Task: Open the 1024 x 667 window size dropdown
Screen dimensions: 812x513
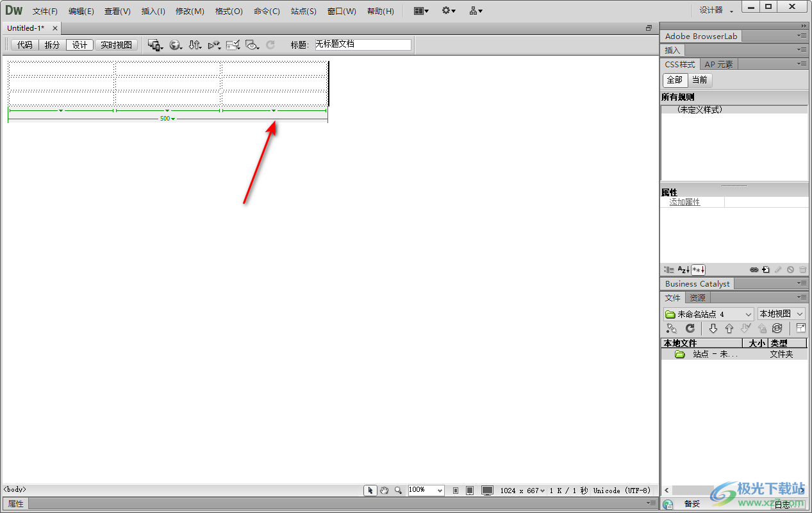Action: tap(523, 490)
